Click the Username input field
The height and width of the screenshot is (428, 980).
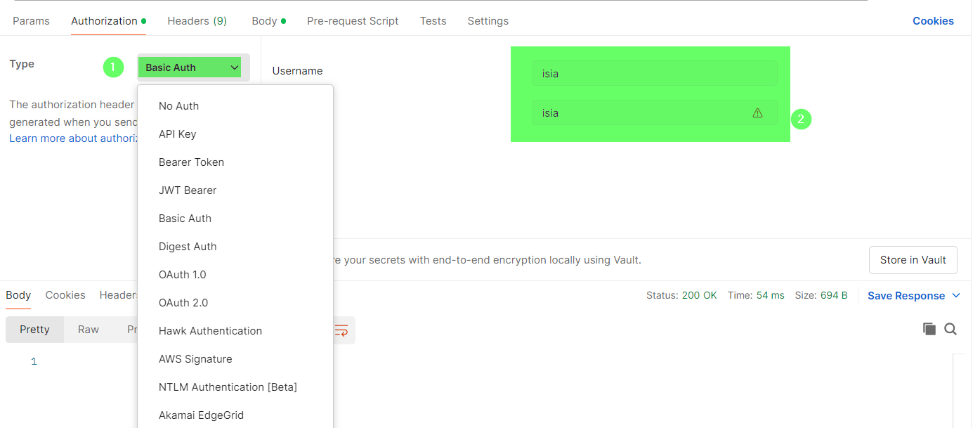(653, 73)
